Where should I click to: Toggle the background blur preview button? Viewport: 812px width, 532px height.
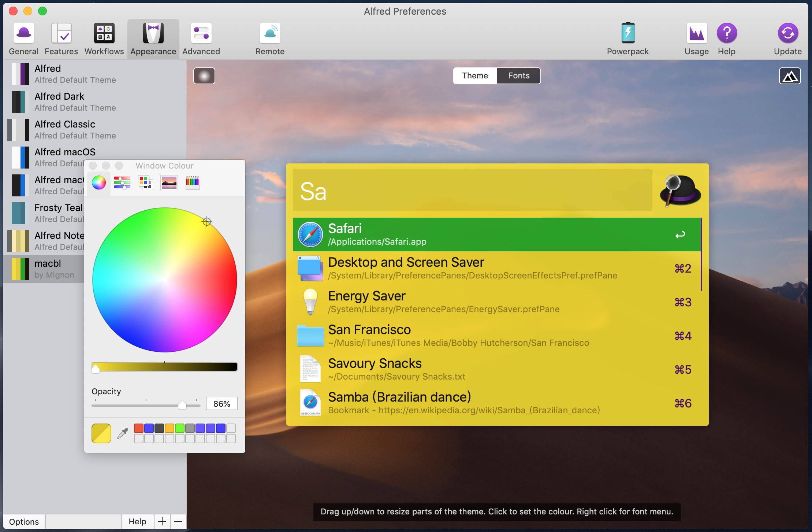204,76
